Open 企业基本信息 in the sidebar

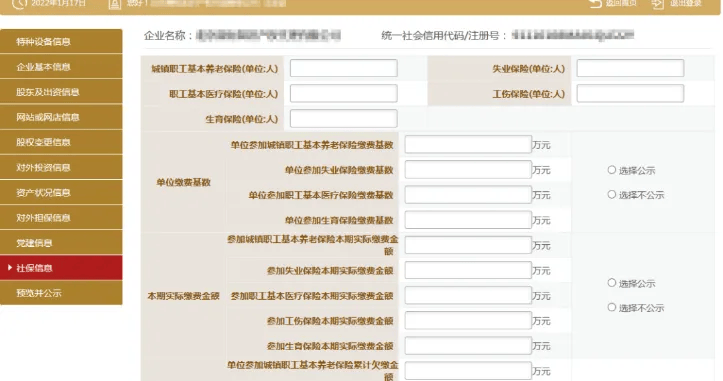(61, 67)
